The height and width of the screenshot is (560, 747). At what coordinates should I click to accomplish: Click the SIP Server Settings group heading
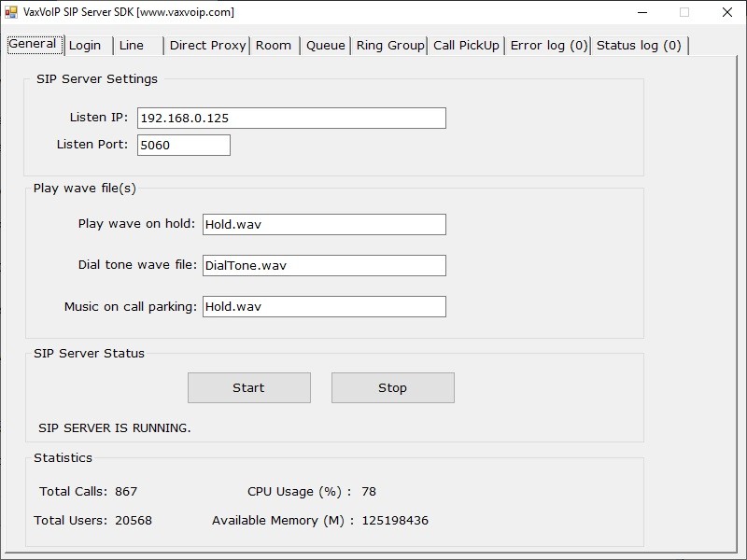pos(97,78)
